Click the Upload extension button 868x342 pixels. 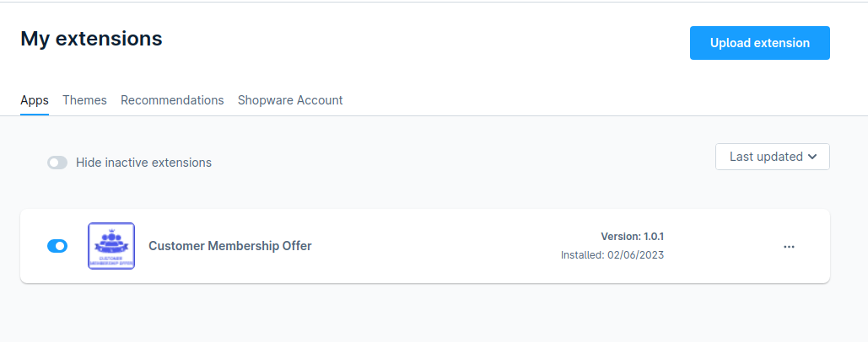tap(759, 43)
